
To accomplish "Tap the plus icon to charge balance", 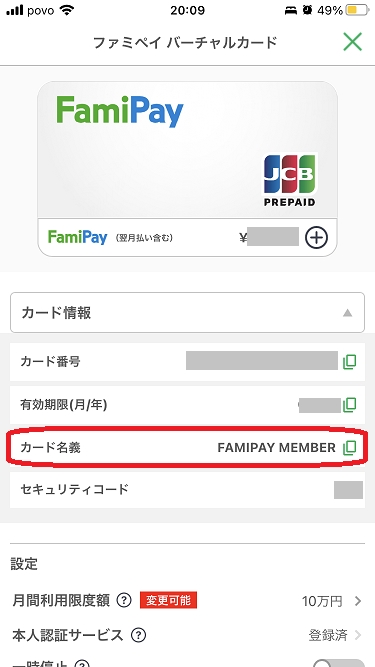I will click(316, 237).
